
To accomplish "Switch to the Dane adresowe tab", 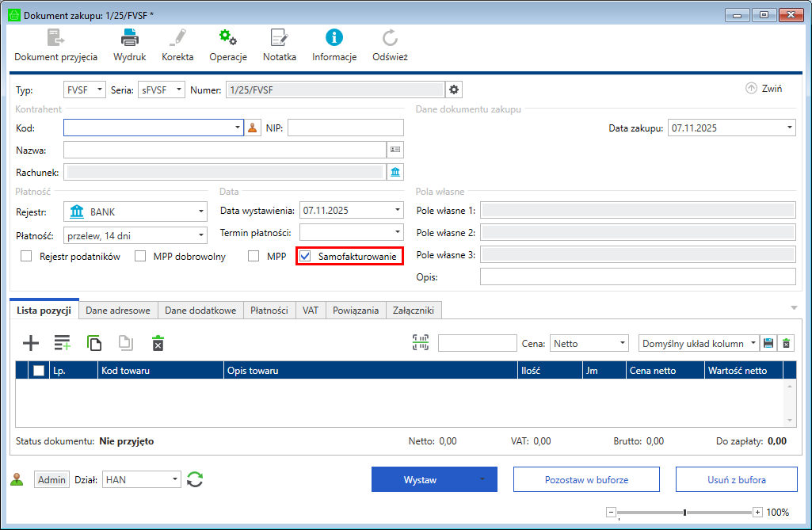I will click(x=118, y=311).
